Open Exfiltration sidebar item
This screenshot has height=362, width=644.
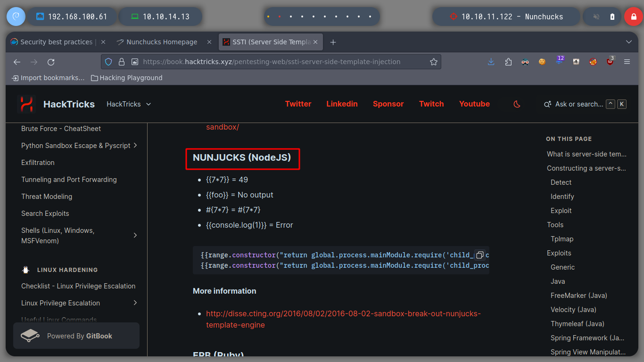pos(38,163)
